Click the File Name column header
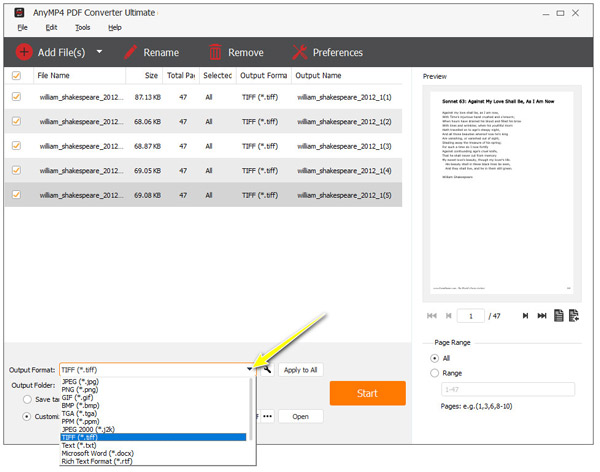Screen dimensions: 600x472 pos(80,75)
